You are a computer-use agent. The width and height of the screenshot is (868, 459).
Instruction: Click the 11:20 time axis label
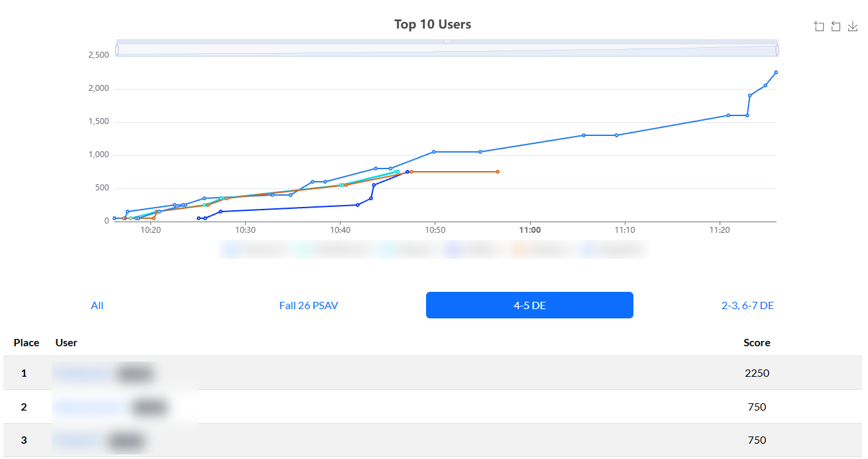tap(720, 231)
